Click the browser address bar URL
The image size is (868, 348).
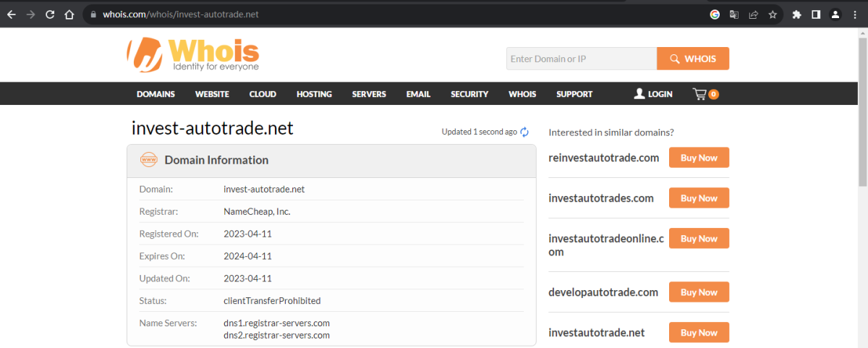181,14
